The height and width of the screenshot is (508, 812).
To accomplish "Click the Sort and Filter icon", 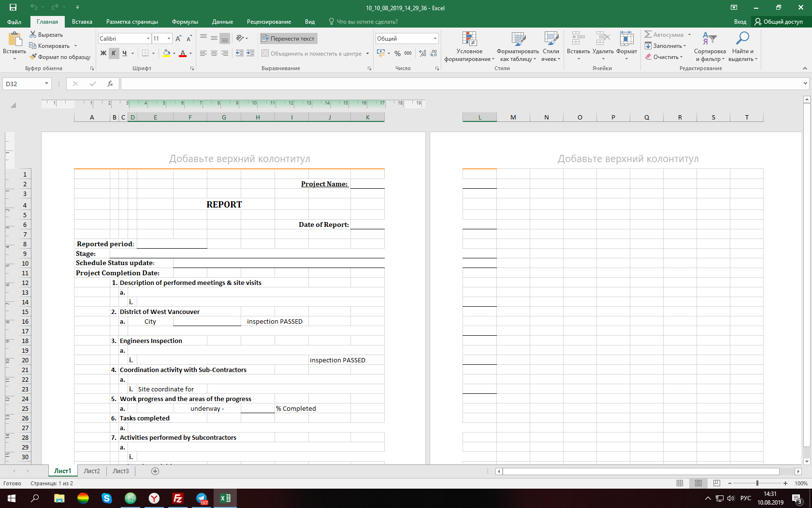I will tap(710, 39).
